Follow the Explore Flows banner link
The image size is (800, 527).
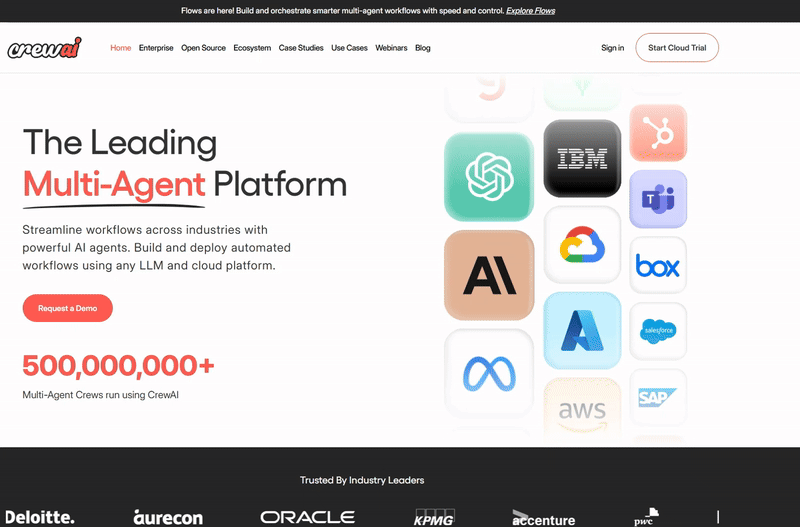[x=530, y=11]
